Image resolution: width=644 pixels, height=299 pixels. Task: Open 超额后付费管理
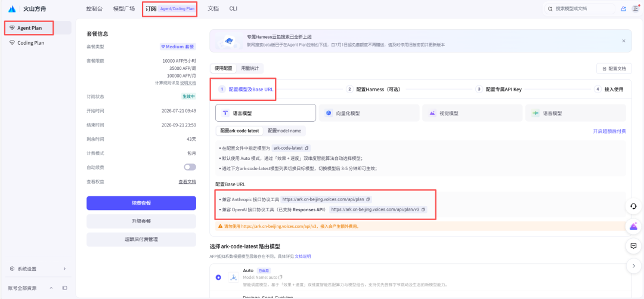pos(141,239)
